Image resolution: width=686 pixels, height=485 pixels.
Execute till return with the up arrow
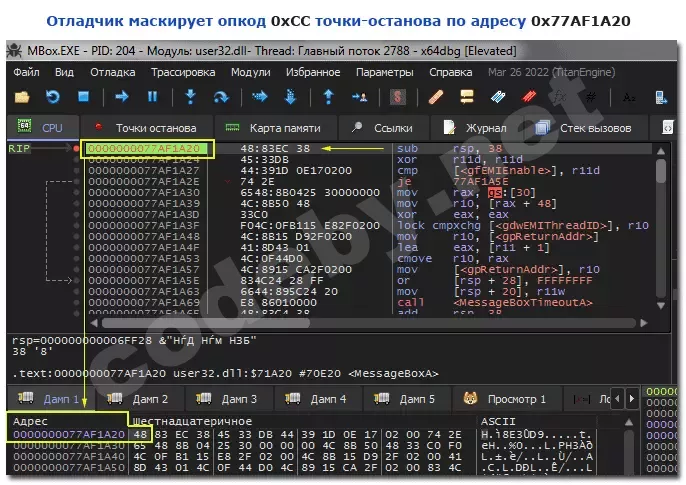click(329, 96)
